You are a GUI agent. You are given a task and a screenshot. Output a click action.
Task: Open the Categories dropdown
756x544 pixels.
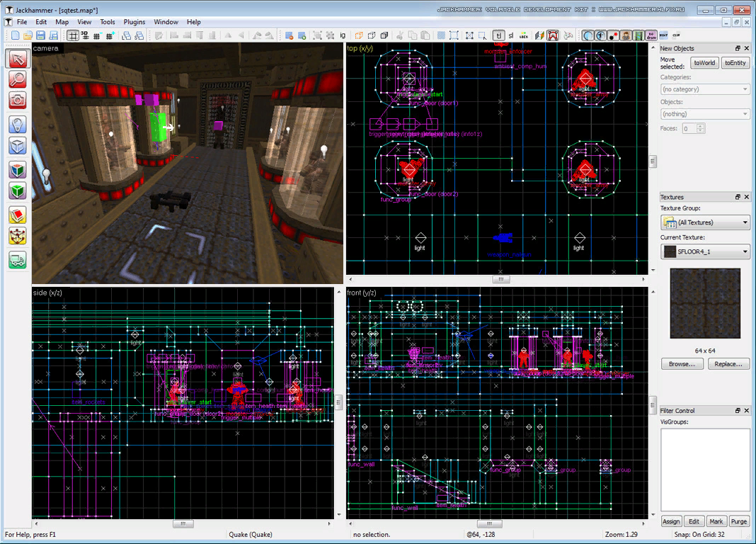(x=705, y=89)
